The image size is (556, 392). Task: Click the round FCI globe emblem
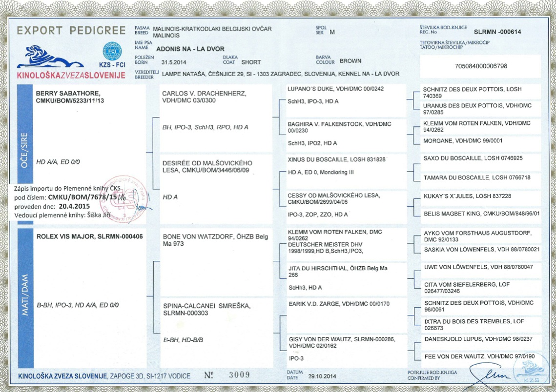point(112,51)
